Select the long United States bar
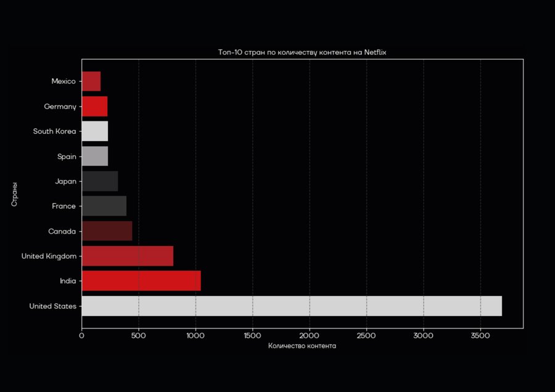 (292, 306)
